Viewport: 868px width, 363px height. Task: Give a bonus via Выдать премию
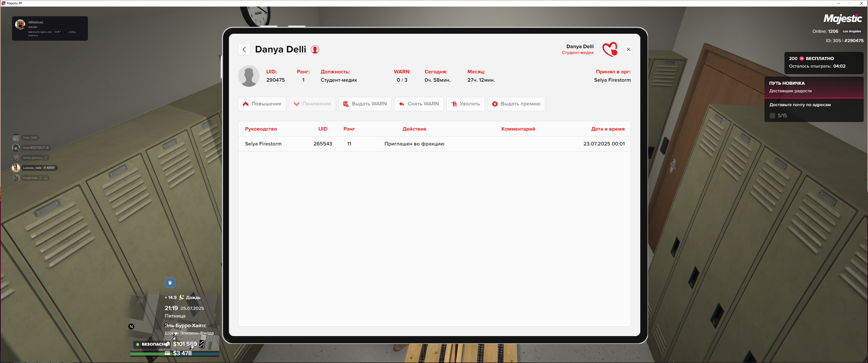516,104
